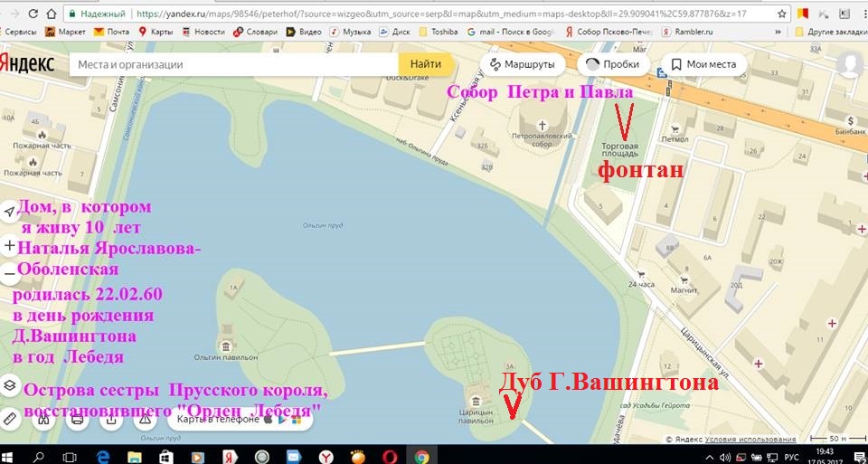
Task: Click the print map icon
Action: pyautogui.click(x=77, y=419)
